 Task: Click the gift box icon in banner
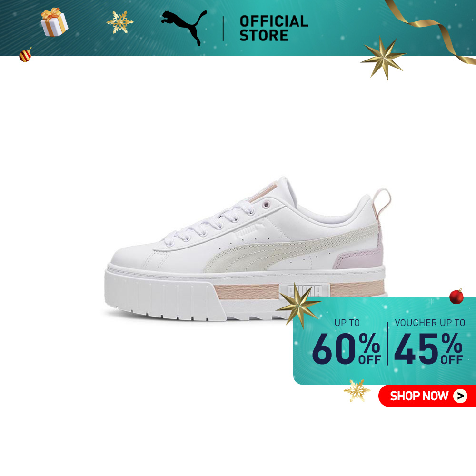pyautogui.click(x=54, y=22)
